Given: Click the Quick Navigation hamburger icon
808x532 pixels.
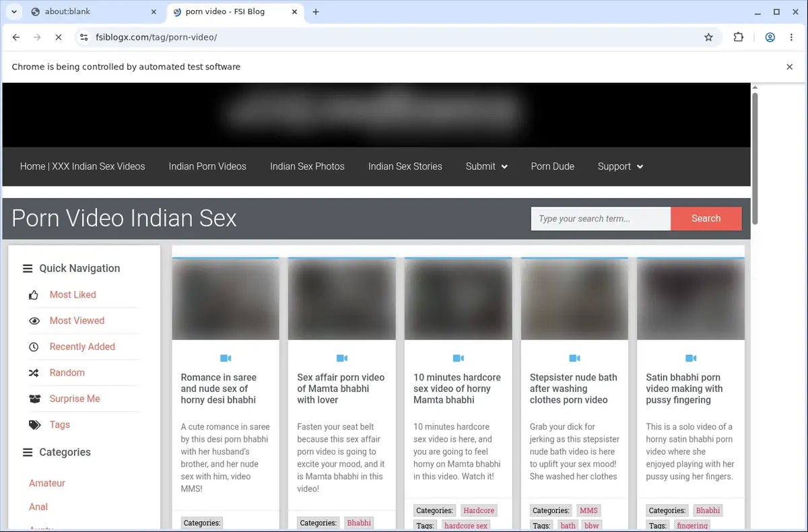Looking at the screenshot, I should pos(28,269).
